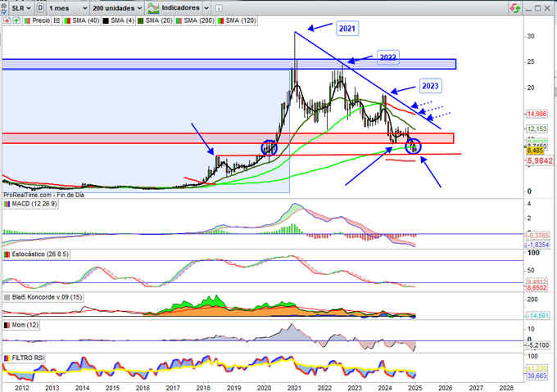The width and height of the screenshot is (557, 392).
Task: Open the SLR ticker dropdown
Action: pos(21,8)
